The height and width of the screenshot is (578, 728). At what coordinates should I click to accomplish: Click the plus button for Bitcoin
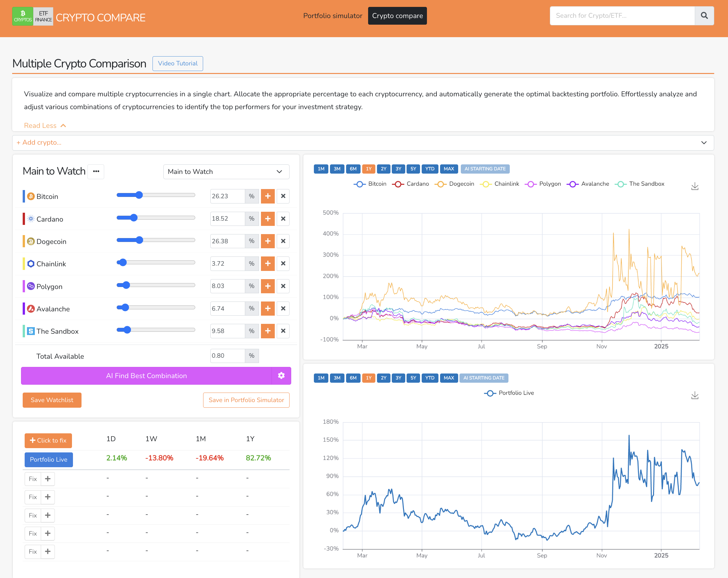[x=268, y=196]
